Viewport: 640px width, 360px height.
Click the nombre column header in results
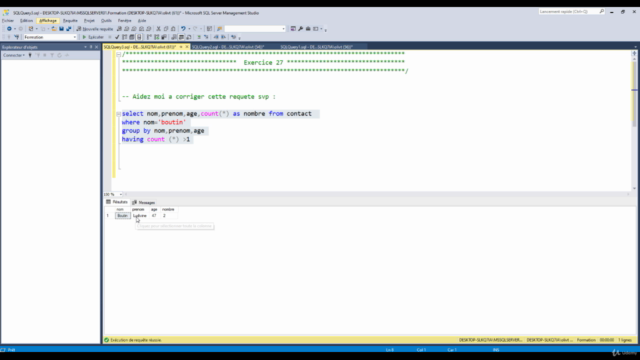(x=168, y=209)
